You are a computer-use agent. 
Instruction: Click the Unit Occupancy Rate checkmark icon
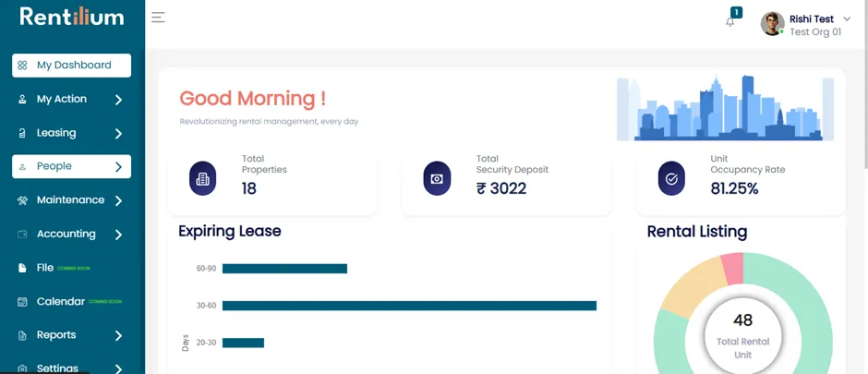[671, 179]
